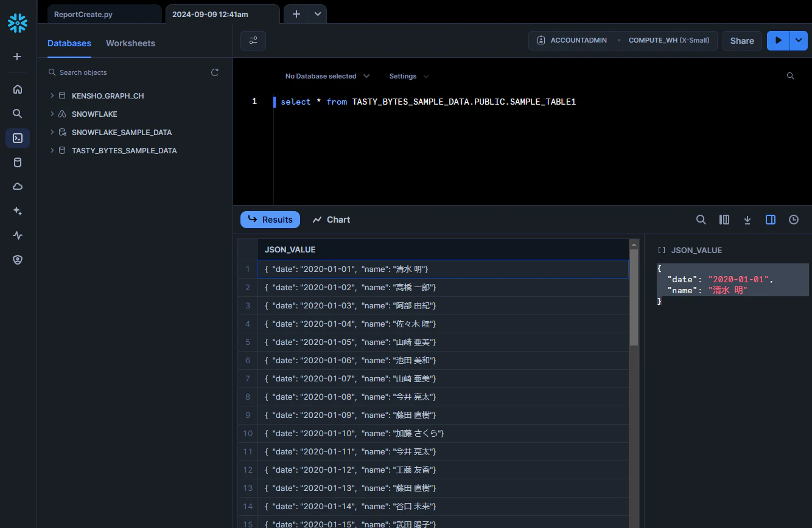This screenshot has height=528, width=812.
Task: Expand the SNOWFLAKE database
Action: pos(52,114)
